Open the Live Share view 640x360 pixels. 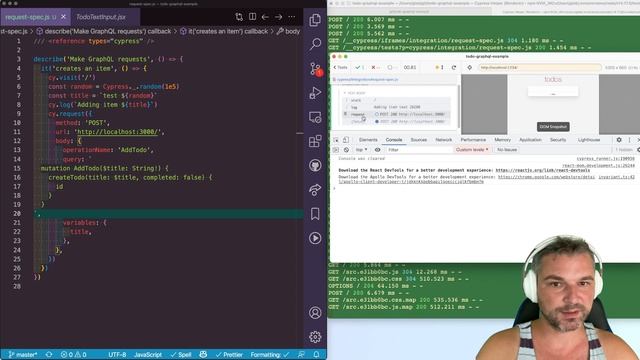315,190
